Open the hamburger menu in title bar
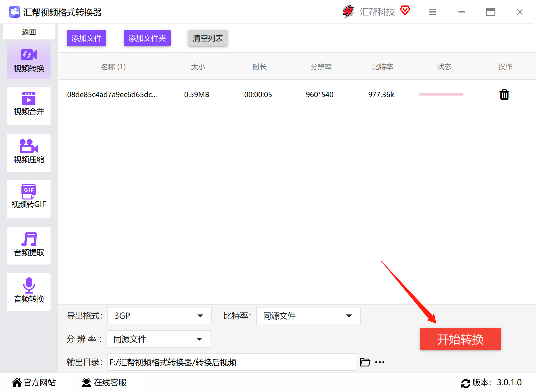The width and height of the screenshot is (536, 392). coord(433,12)
